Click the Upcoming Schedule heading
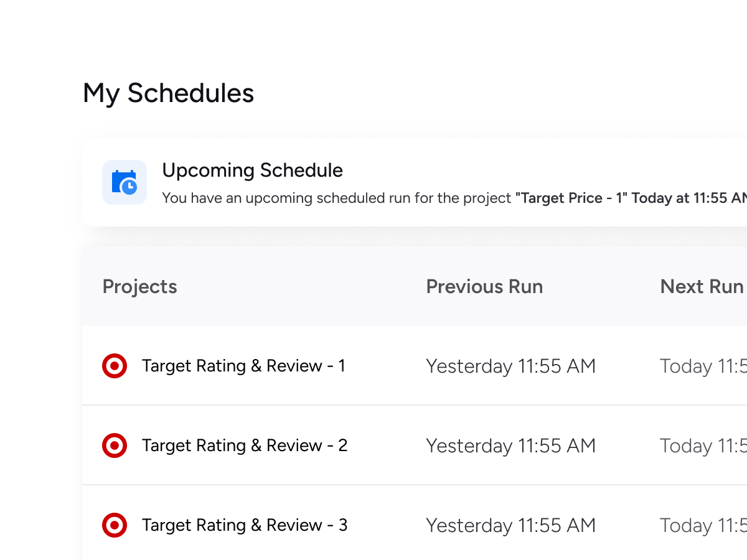Viewport: 747px width, 560px height. pyautogui.click(x=252, y=170)
